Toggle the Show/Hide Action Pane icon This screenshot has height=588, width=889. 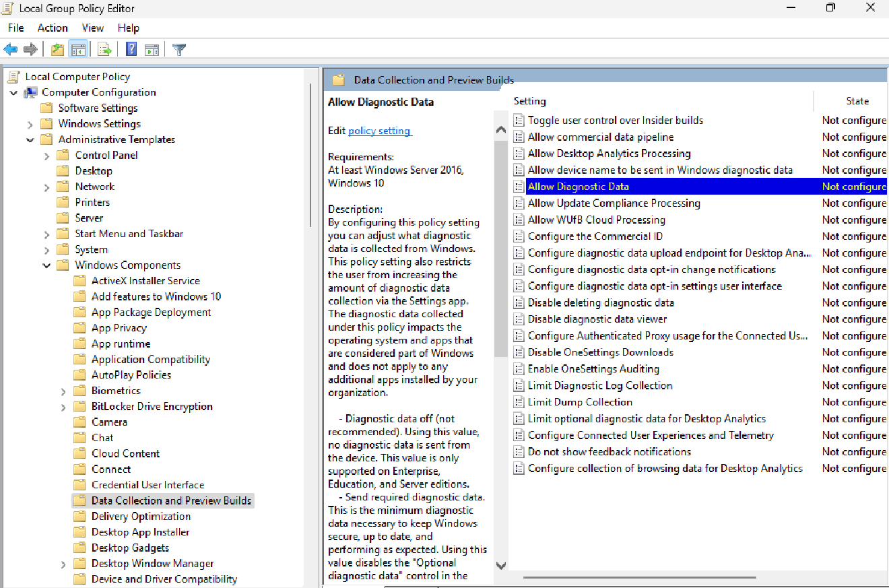pos(153,48)
